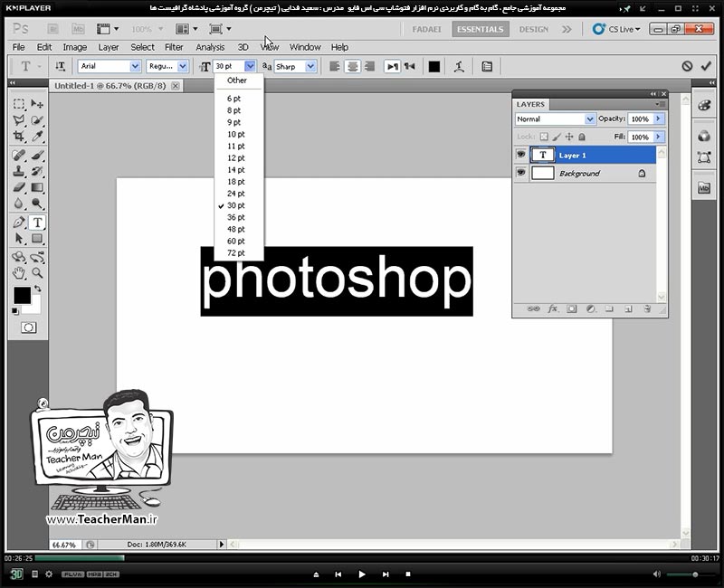724x588 pixels.
Task: Set right align text
Action: (370, 66)
